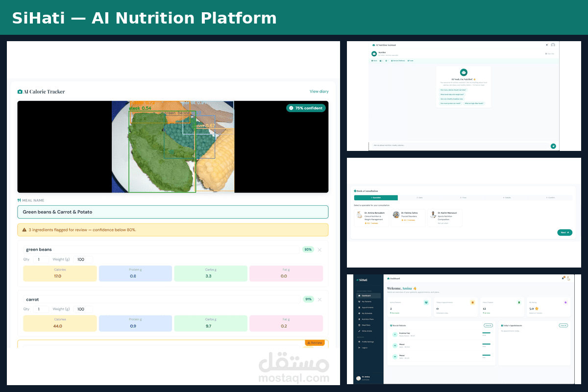Open My Patients in the sidebar

[368, 302]
